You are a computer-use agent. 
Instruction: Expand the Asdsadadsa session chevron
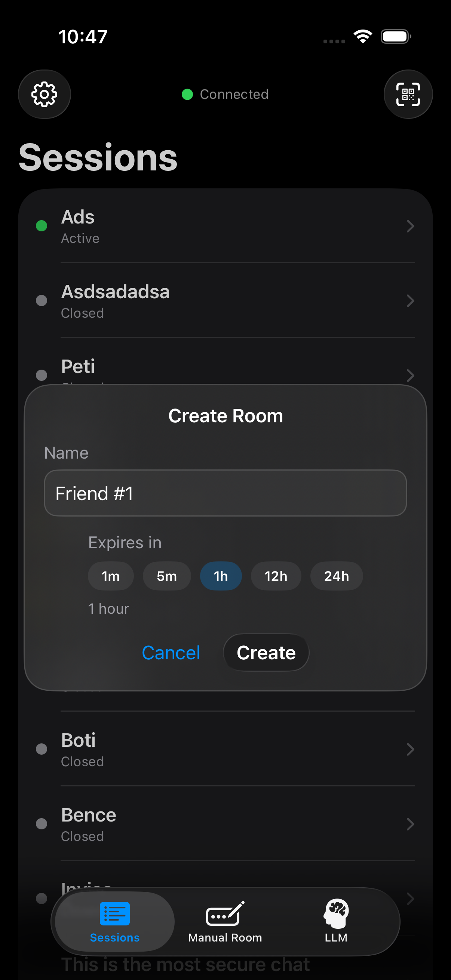click(410, 301)
